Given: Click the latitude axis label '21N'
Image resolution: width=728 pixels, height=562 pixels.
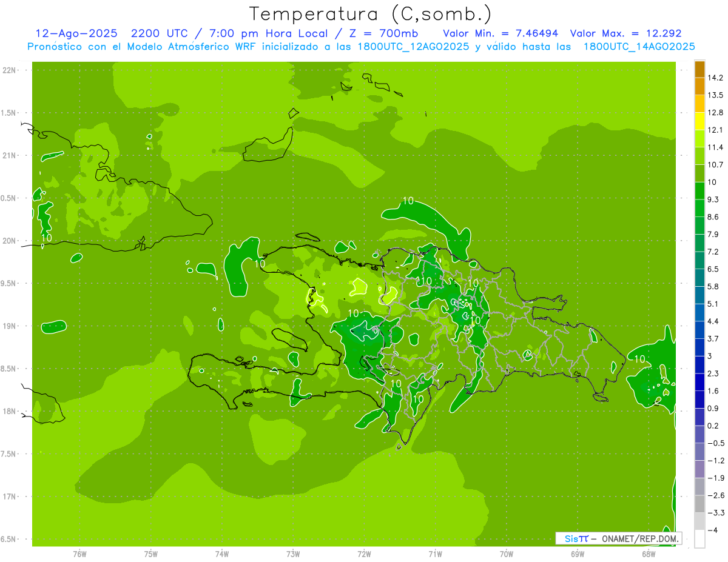Looking at the screenshot, I should [x=10, y=155].
